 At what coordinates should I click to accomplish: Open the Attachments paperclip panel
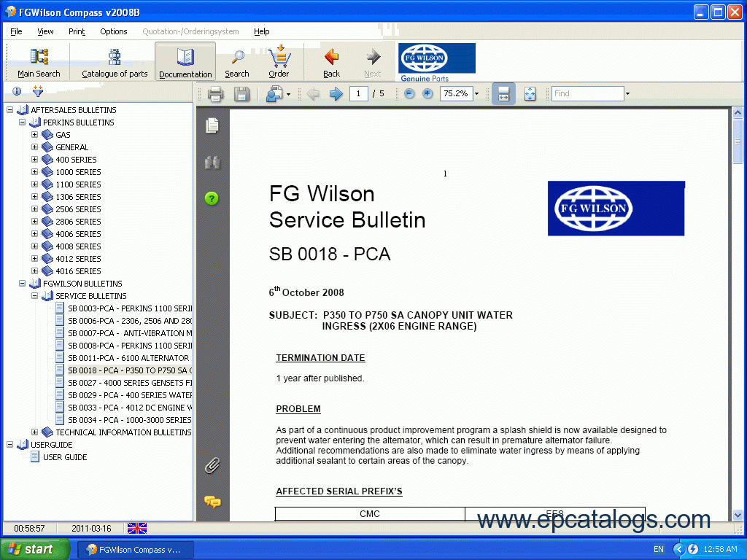(x=212, y=465)
